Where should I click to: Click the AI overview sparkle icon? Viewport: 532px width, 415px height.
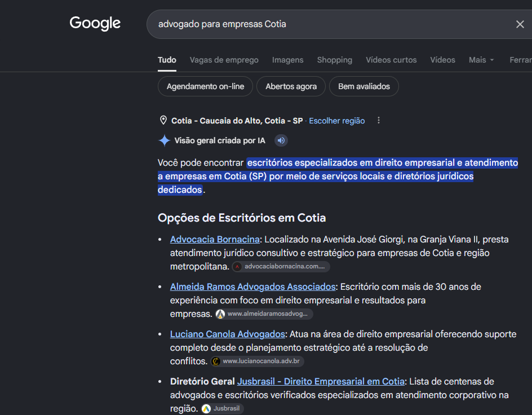click(x=165, y=140)
